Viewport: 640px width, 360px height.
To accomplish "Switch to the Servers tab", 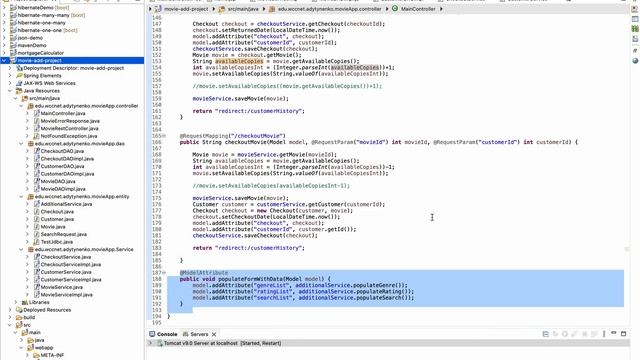I will [x=199, y=334].
